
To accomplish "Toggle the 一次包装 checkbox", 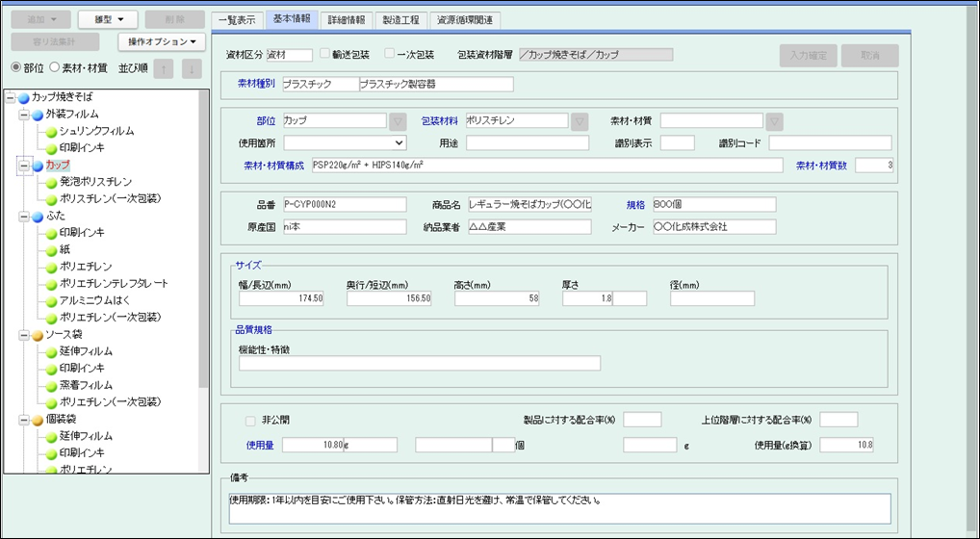I will [390, 55].
